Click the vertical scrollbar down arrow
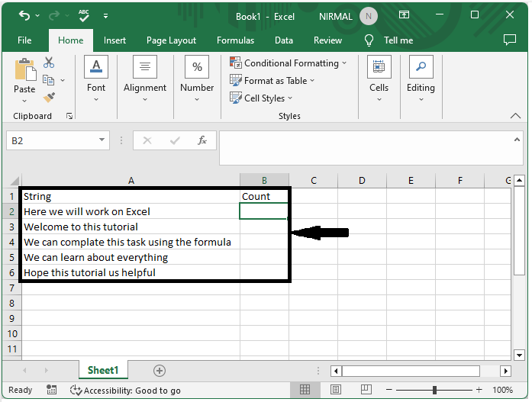The image size is (532, 402). click(520, 355)
